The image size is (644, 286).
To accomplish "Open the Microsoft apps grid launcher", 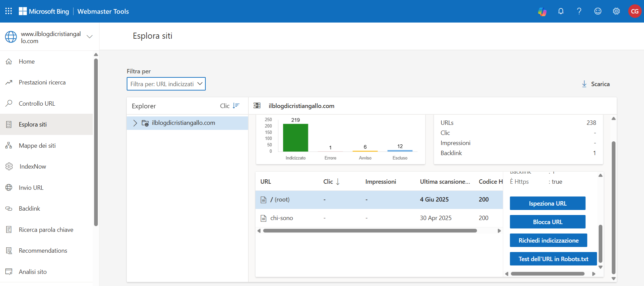I will tap(9, 11).
